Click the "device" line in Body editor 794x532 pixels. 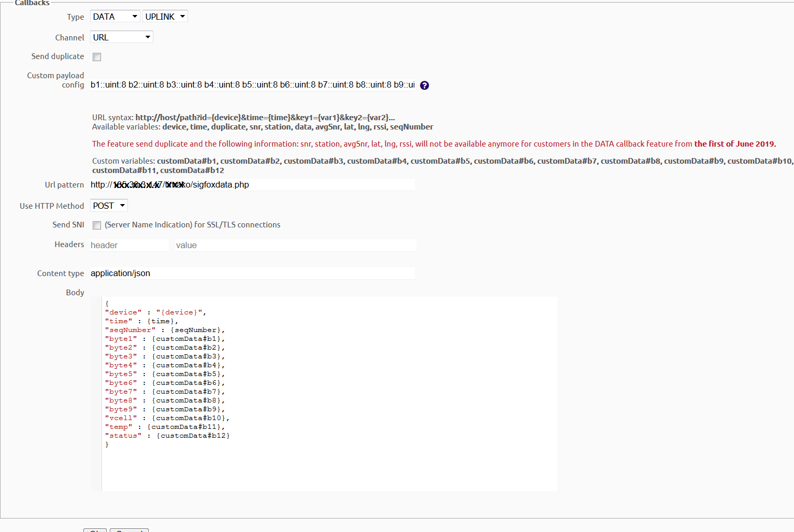click(x=155, y=312)
